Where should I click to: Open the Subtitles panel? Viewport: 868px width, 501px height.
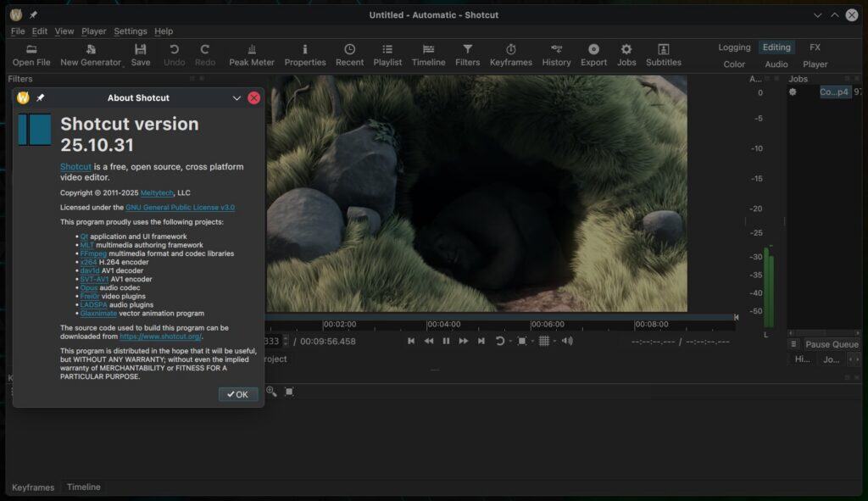tap(664, 53)
